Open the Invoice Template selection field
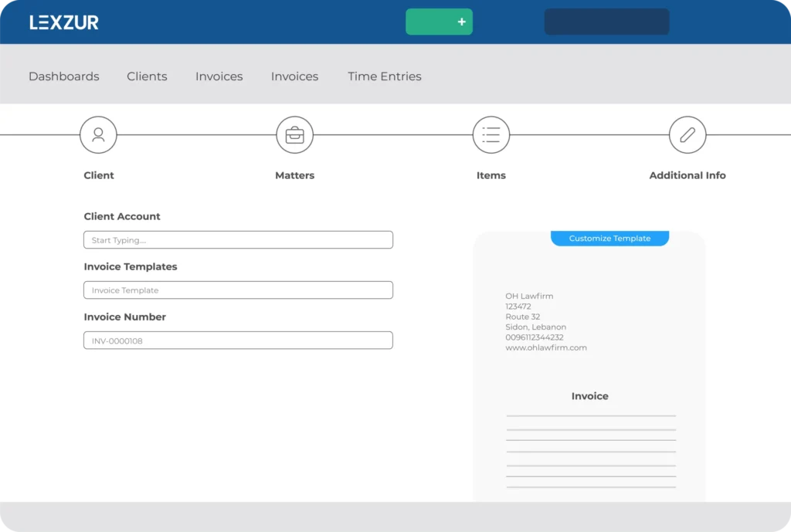 (x=238, y=290)
